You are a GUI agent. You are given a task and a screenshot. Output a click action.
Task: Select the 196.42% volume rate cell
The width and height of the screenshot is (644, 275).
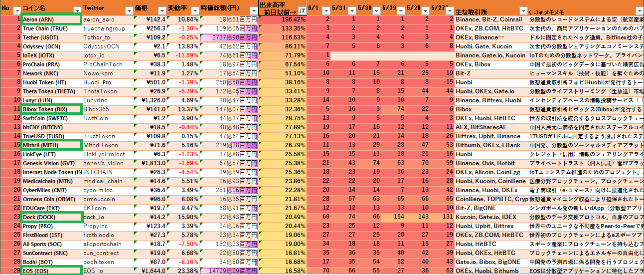pyautogui.click(x=282, y=19)
